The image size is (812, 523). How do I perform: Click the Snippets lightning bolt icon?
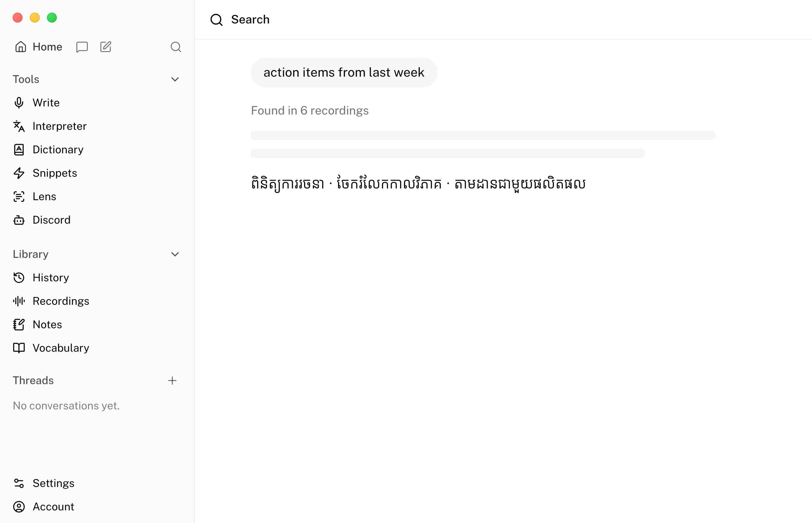(x=19, y=173)
